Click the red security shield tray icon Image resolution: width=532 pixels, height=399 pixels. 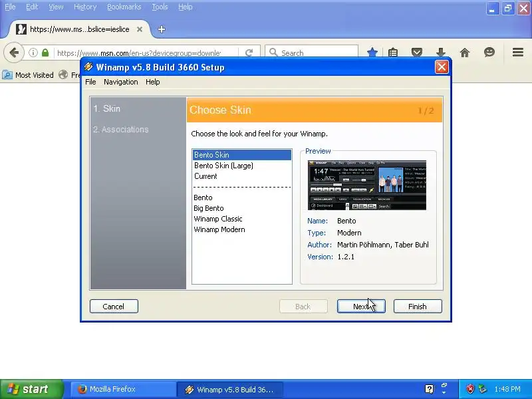pyautogui.click(x=470, y=389)
